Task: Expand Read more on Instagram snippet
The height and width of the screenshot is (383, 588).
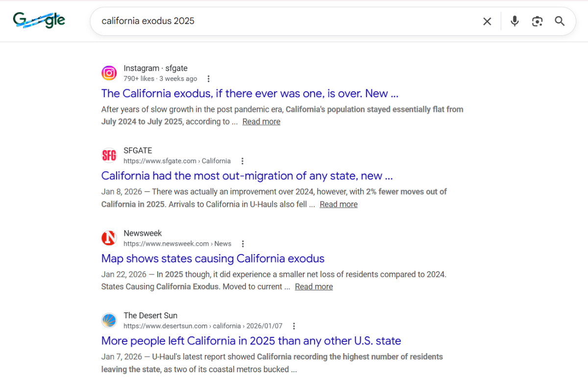Action: (x=261, y=122)
